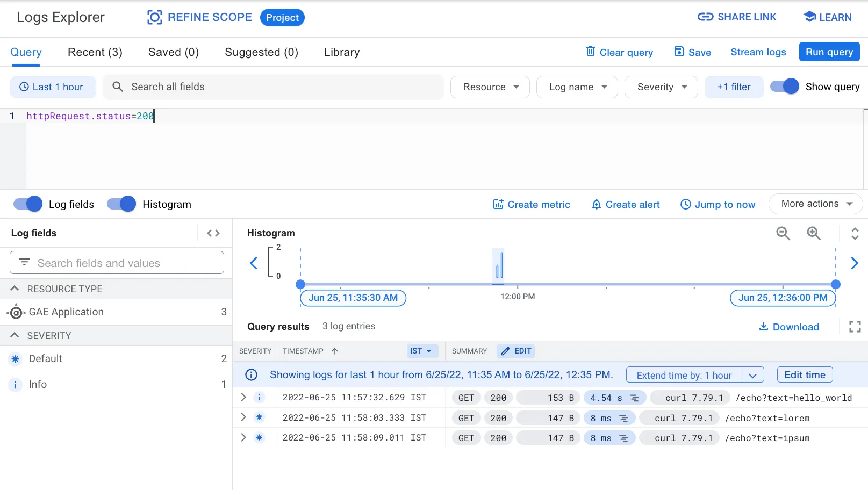The height and width of the screenshot is (490, 868).
Task: Download the query results
Action: [x=789, y=327]
